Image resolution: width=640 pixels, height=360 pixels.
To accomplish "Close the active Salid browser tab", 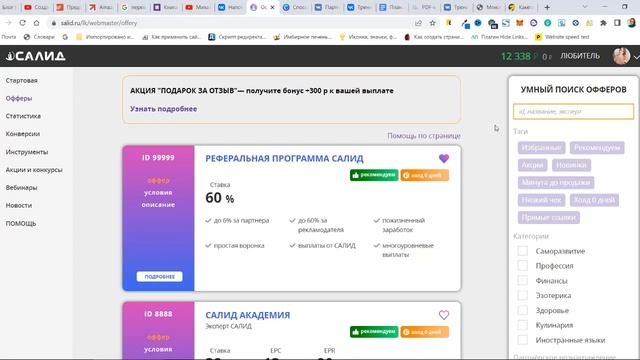I will coord(272,7).
